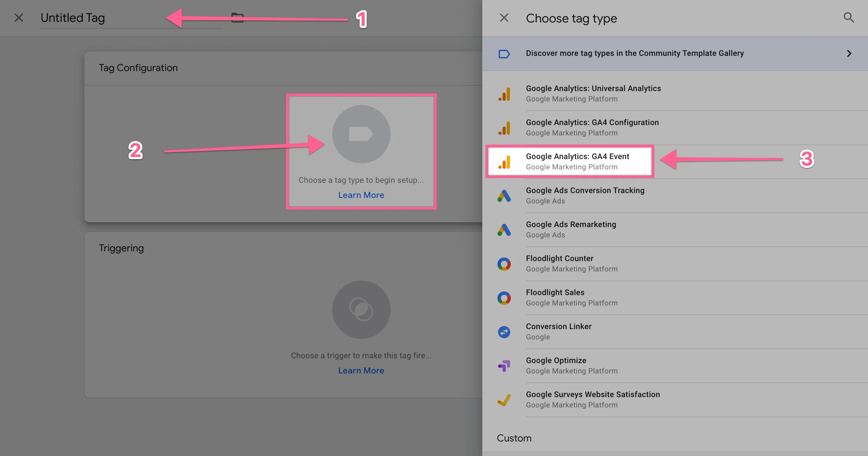The height and width of the screenshot is (456, 868).
Task: Edit the Untitled Tag name field
Action: [101, 18]
